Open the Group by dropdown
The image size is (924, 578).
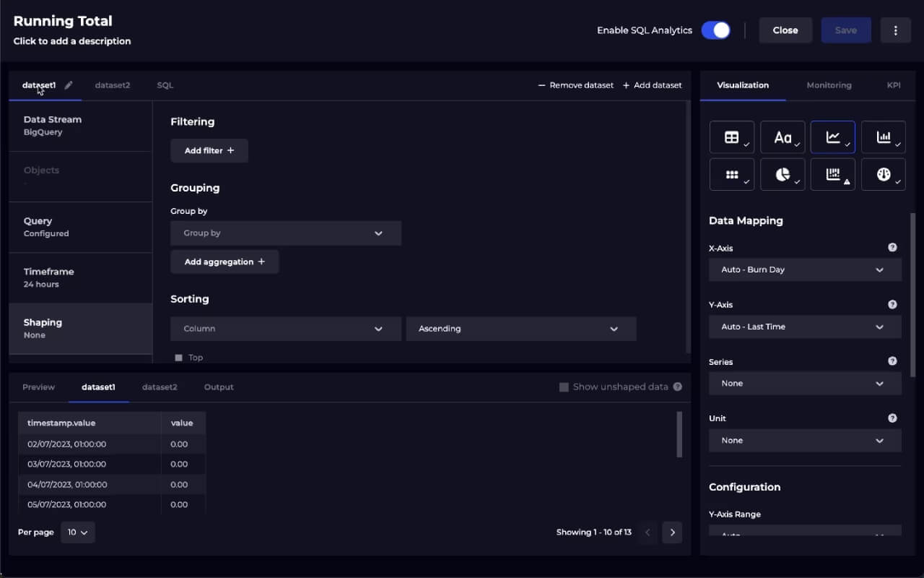click(x=286, y=233)
